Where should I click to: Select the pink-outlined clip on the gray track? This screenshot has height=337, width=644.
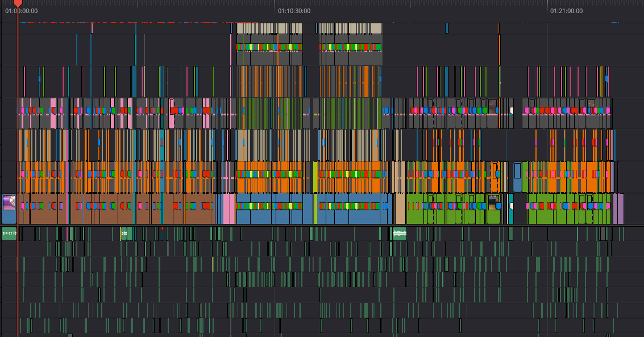click(172, 113)
